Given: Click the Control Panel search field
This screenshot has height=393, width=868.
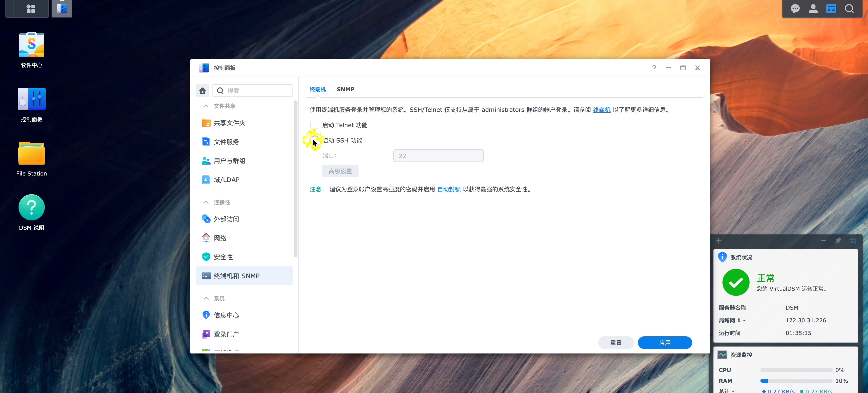Looking at the screenshot, I should (x=252, y=91).
